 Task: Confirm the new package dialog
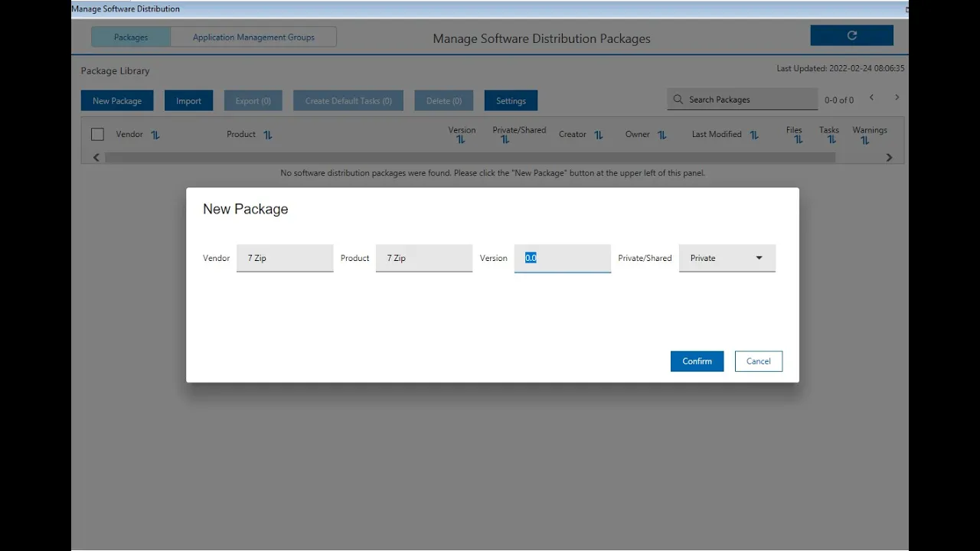coord(697,361)
